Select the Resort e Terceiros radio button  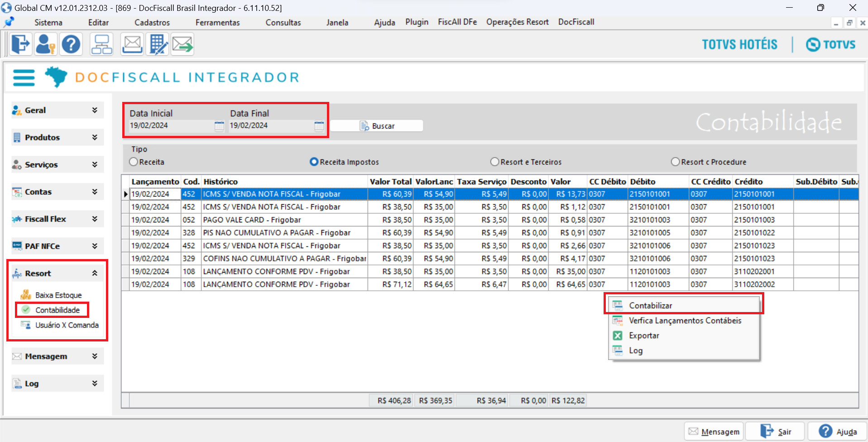[x=495, y=162]
